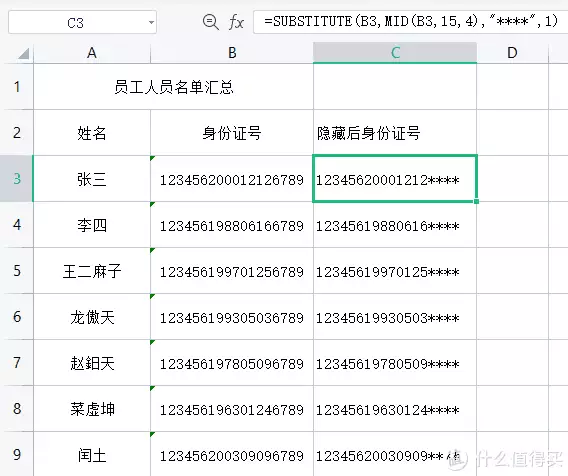Select row 9 header
568x476 pixels.
(x=17, y=454)
